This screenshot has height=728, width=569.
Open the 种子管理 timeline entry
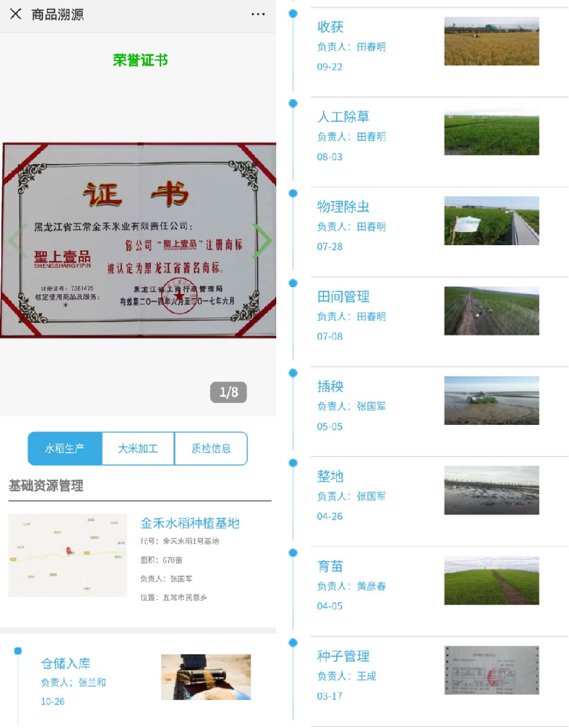click(343, 656)
